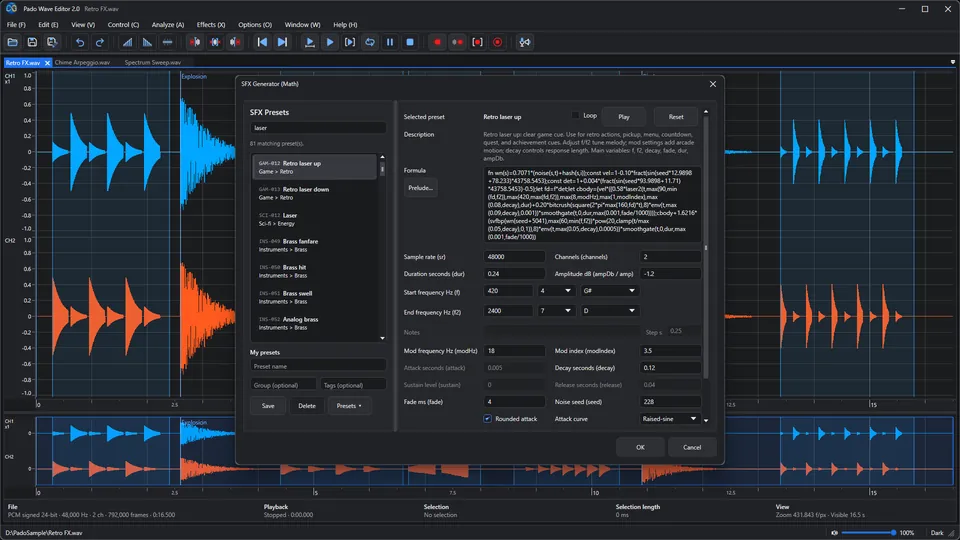Click the red circle record icon
The height and width of the screenshot is (540, 960).
tap(498, 42)
